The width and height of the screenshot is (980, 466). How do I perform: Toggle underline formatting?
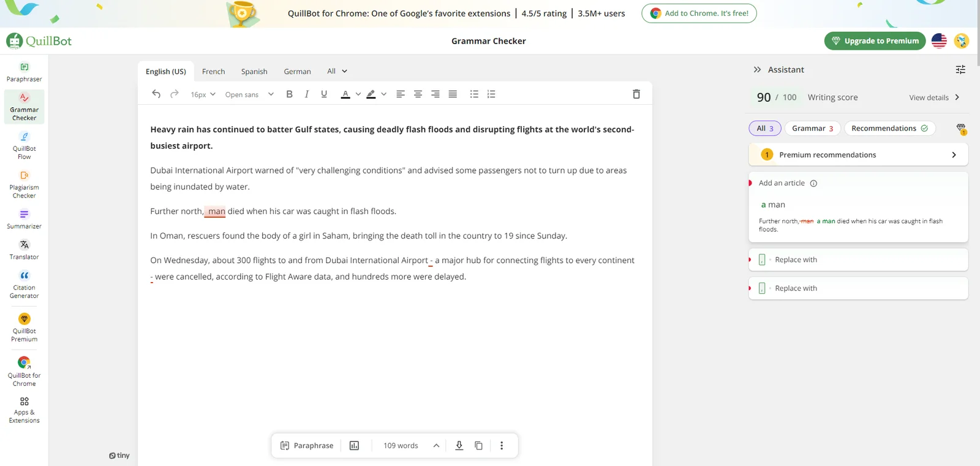(x=324, y=94)
